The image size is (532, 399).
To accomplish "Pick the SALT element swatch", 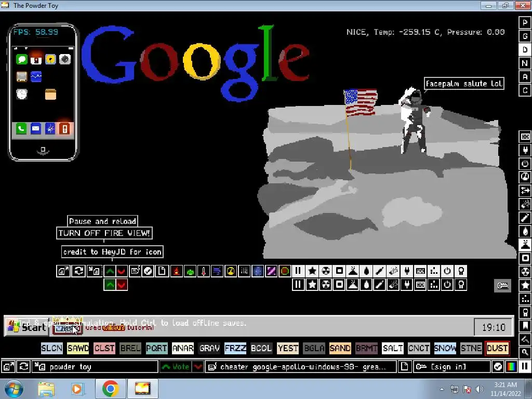I will coord(393,348).
